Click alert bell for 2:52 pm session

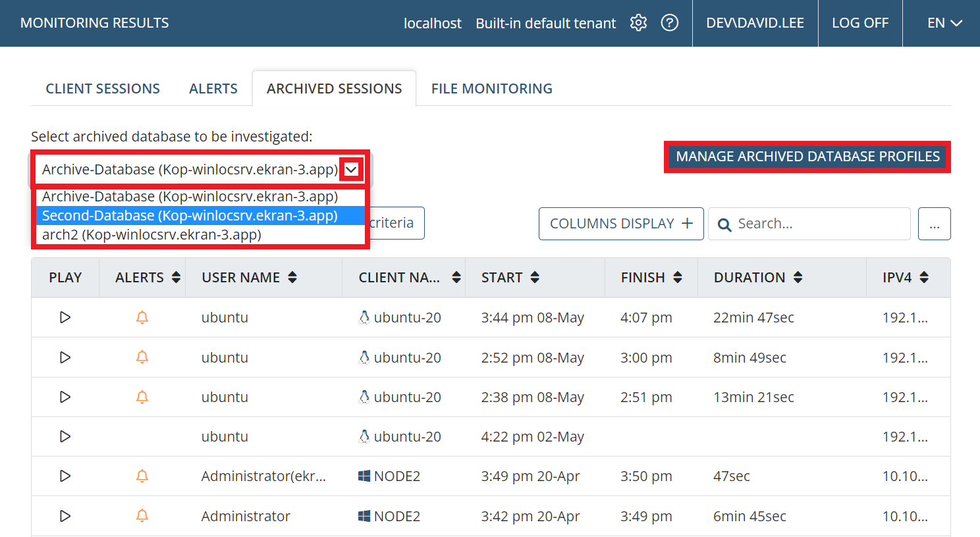[142, 357]
